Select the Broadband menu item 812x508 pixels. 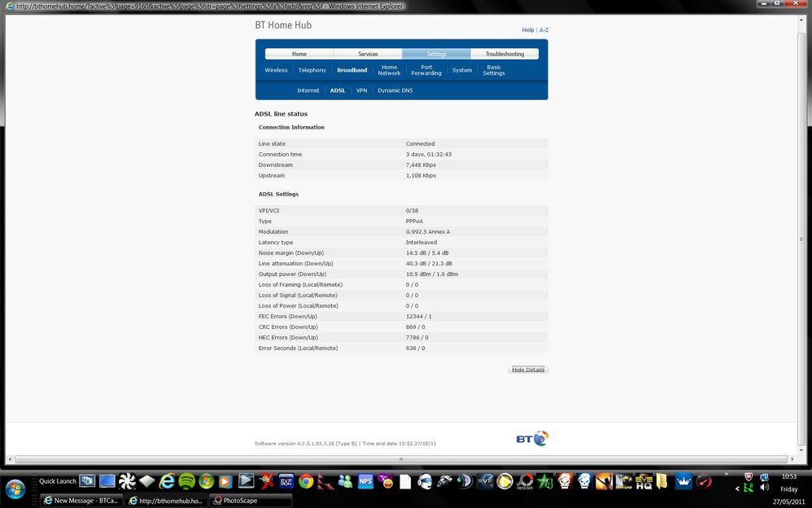(x=351, y=70)
